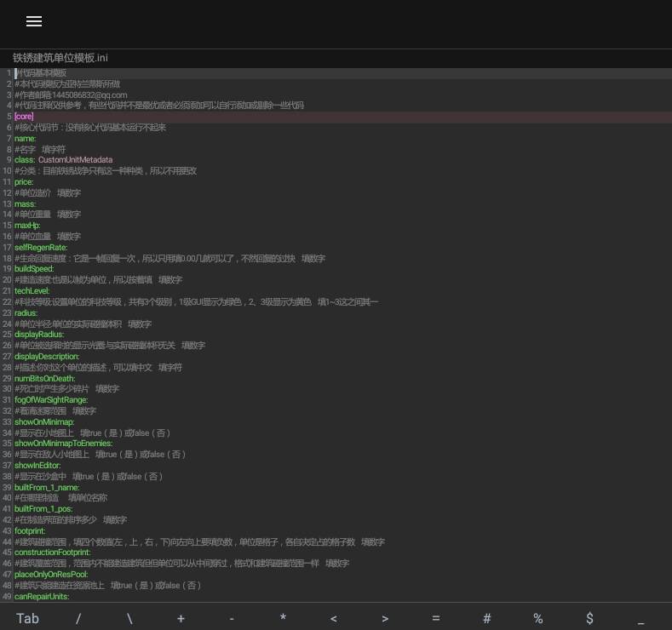Image resolution: width=672 pixels, height=630 pixels.
Task: Insert an equals sign from the symbol bar
Action: 436,618
